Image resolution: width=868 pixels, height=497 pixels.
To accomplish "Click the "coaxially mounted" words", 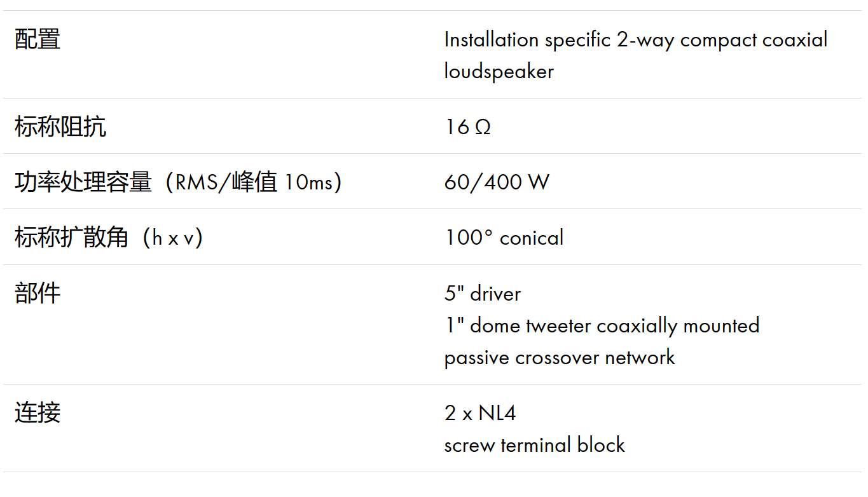I will tap(678, 325).
